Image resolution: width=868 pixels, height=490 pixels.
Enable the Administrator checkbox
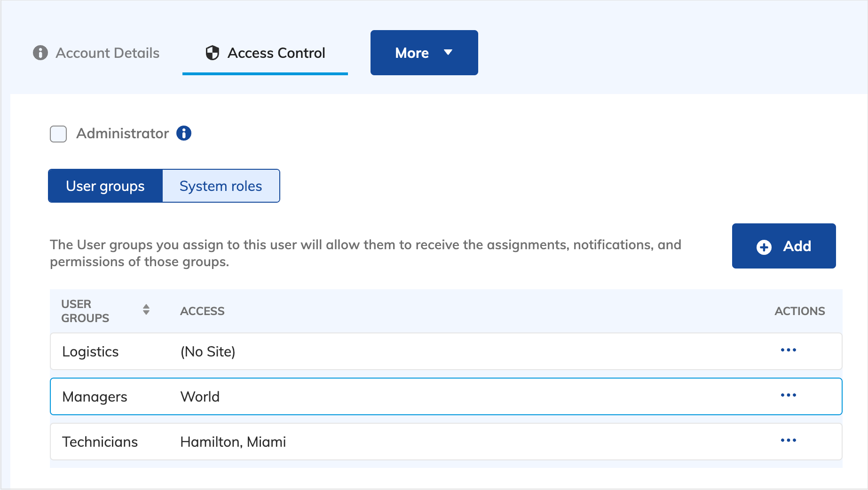[x=58, y=134]
